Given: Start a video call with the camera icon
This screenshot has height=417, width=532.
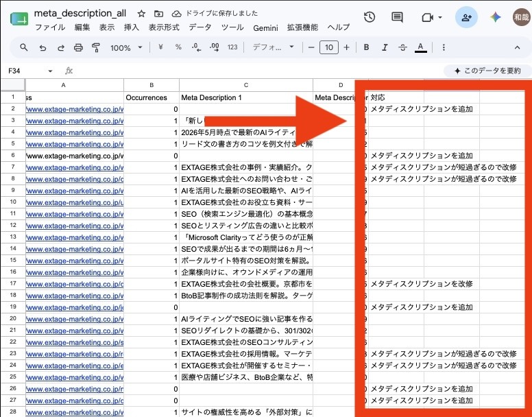Looking at the screenshot, I should point(427,17).
